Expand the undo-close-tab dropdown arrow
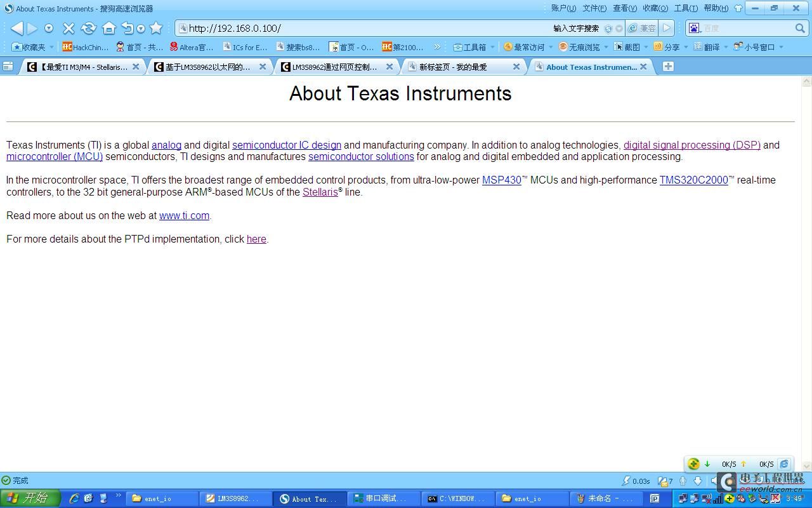Image resolution: width=812 pixels, height=508 pixels. [x=141, y=29]
